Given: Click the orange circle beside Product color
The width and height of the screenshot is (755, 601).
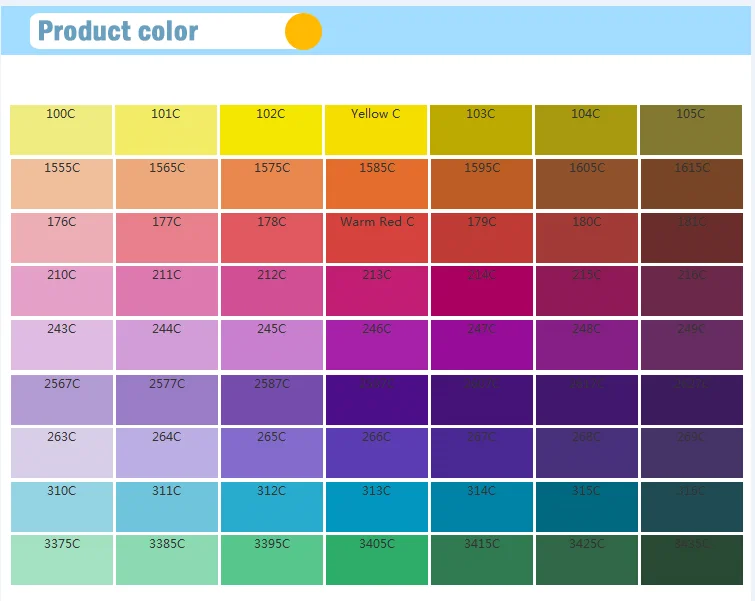Looking at the screenshot, I should 303,31.
